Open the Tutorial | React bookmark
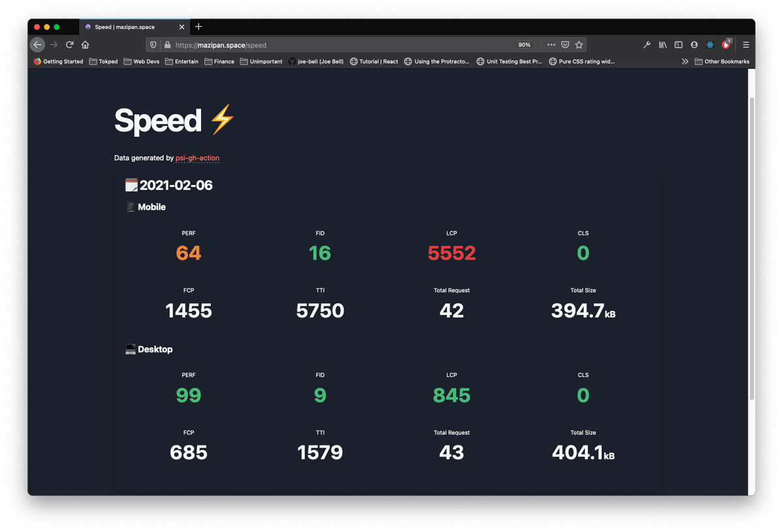Screen dimensions: 783x532 pos(374,61)
